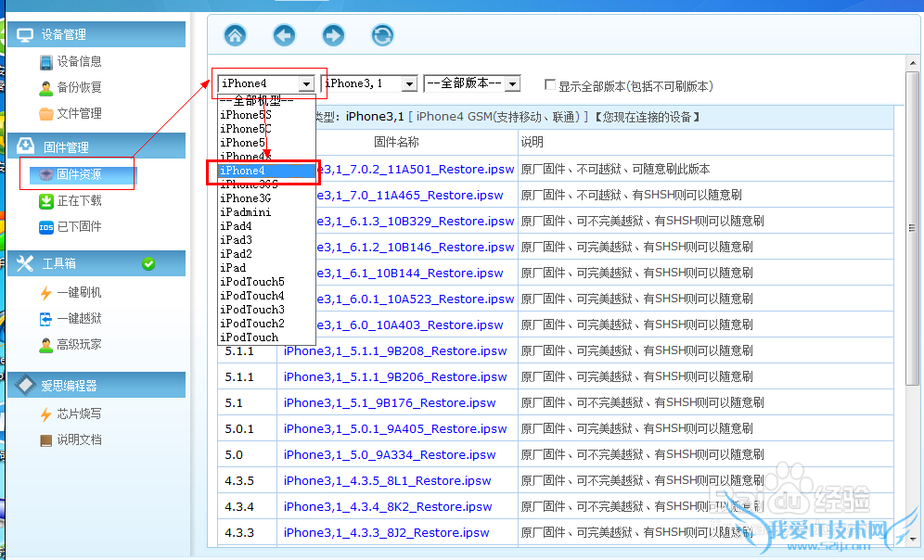This screenshot has height=560, width=924.
Task: Expand the iPhone4 device type dropdown
Action: click(x=306, y=84)
